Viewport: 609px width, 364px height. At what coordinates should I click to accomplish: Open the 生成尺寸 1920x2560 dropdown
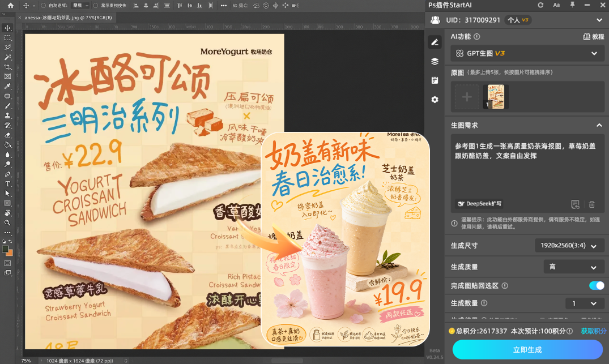[x=569, y=245]
